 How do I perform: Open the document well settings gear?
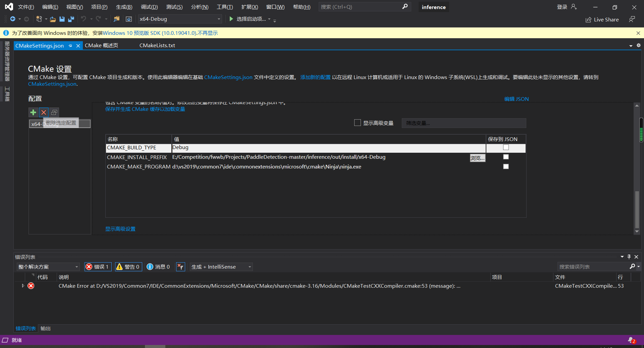click(639, 45)
